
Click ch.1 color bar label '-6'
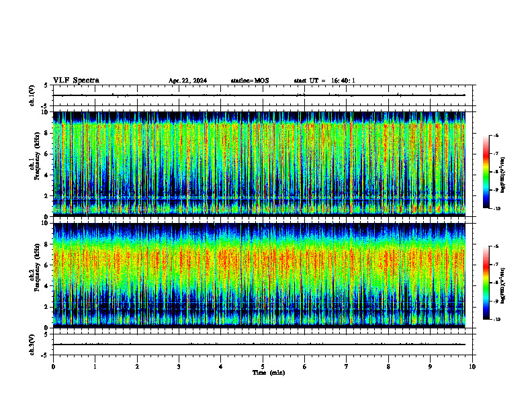click(x=496, y=135)
